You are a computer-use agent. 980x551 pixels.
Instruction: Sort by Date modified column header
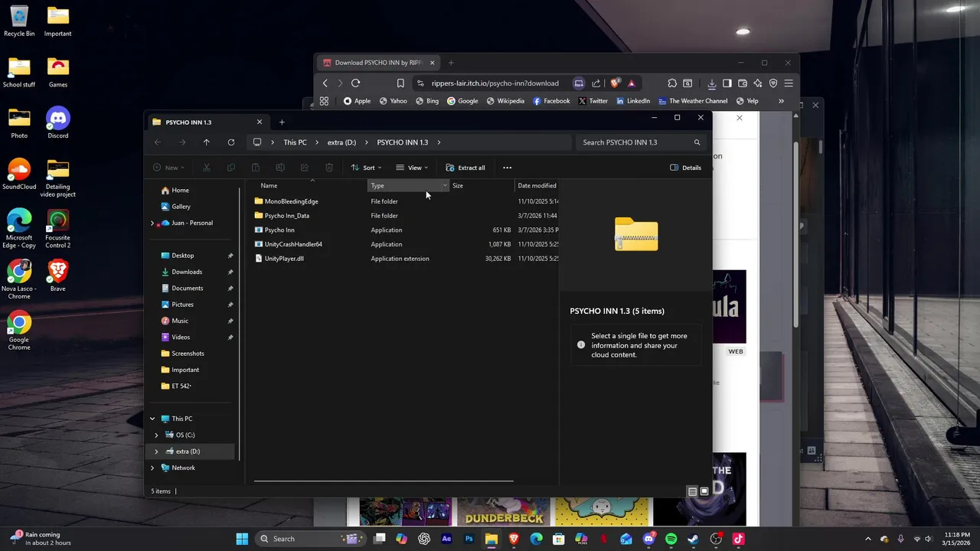(537, 185)
